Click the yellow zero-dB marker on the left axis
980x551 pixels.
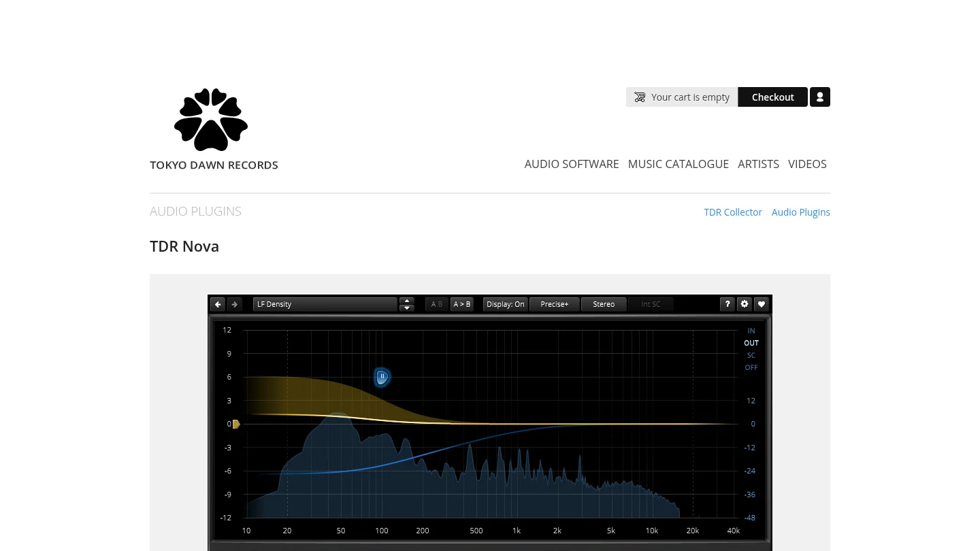pyautogui.click(x=236, y=424)
